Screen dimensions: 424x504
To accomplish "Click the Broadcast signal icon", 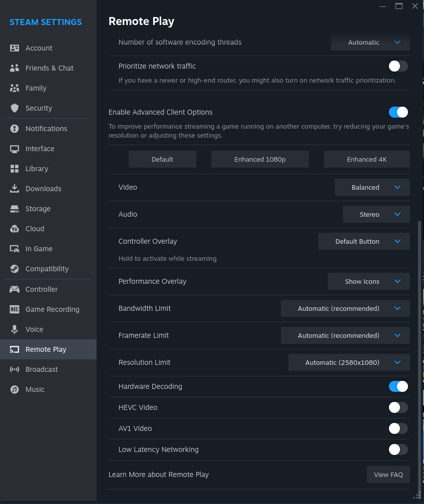I will [15, 369].
